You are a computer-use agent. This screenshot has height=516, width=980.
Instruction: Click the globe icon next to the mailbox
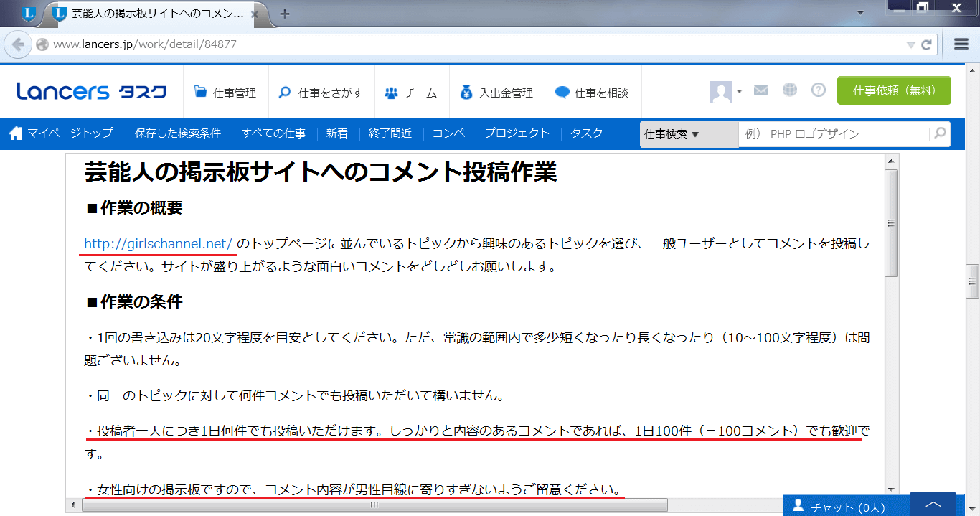point(789,90)
